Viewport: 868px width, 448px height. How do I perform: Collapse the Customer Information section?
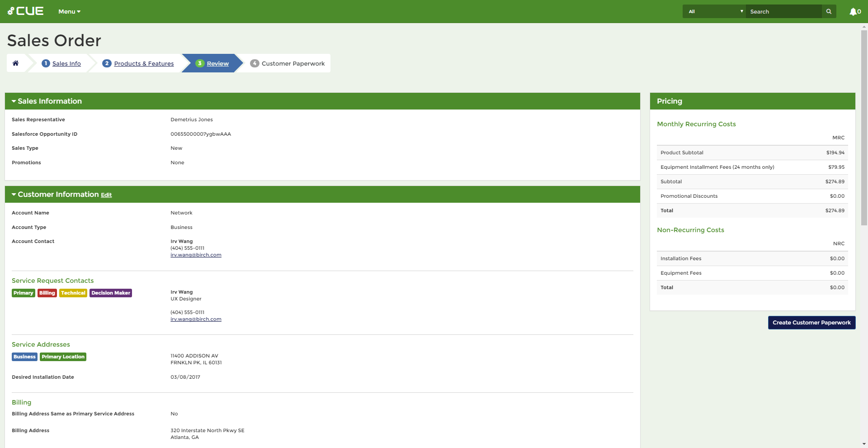(x=14, y=195)
